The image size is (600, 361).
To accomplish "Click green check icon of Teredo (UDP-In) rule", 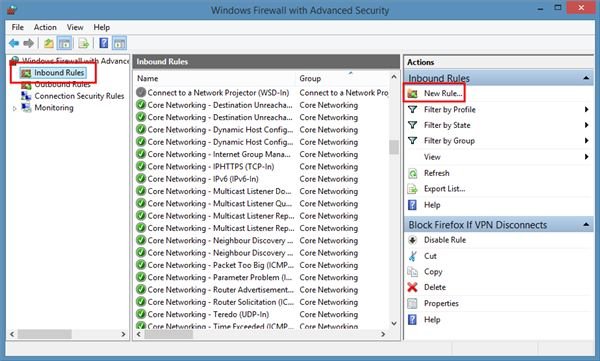I will click(x=141, y=314).
